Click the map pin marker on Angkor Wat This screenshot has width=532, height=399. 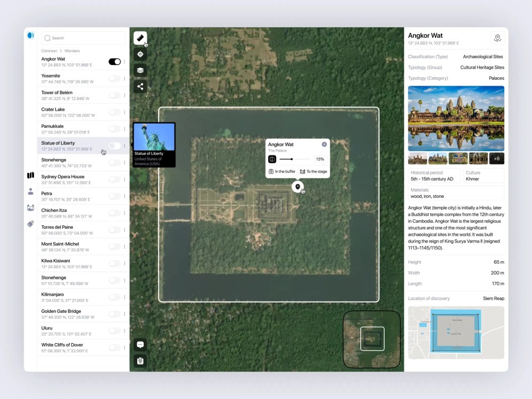tap(297, 187)
